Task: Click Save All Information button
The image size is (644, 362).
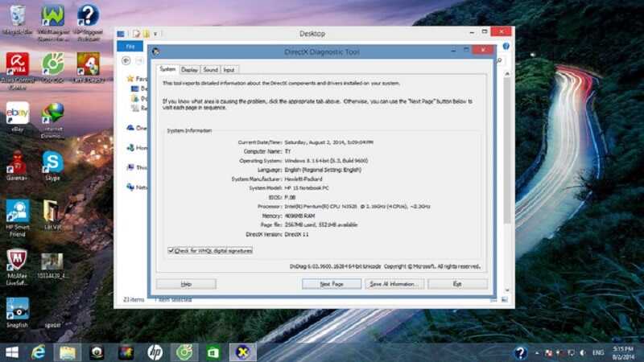Action: coord(394,284)
